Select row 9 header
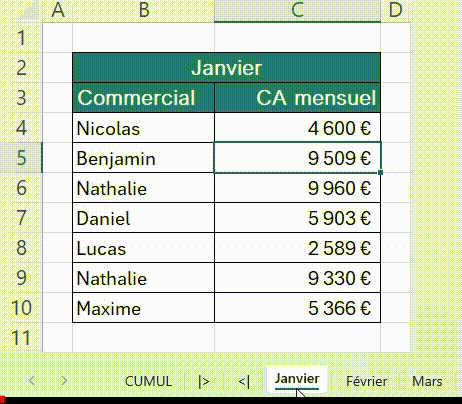 tap(21, 277)
